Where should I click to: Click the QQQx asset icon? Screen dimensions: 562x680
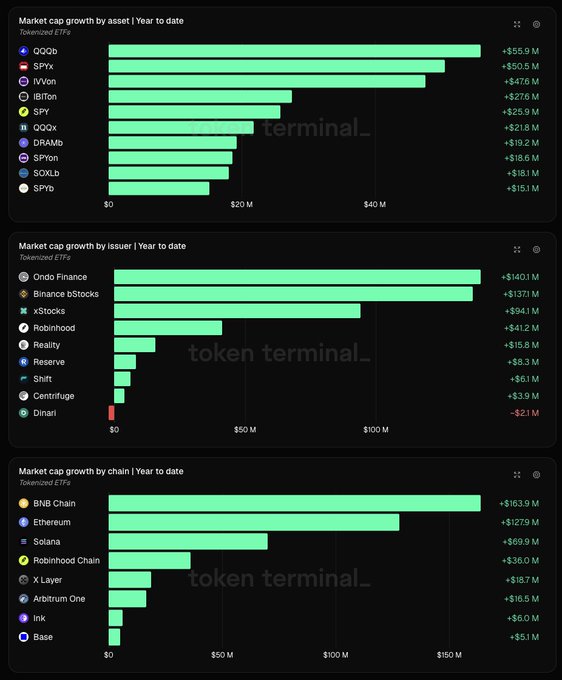coord(24,128)
